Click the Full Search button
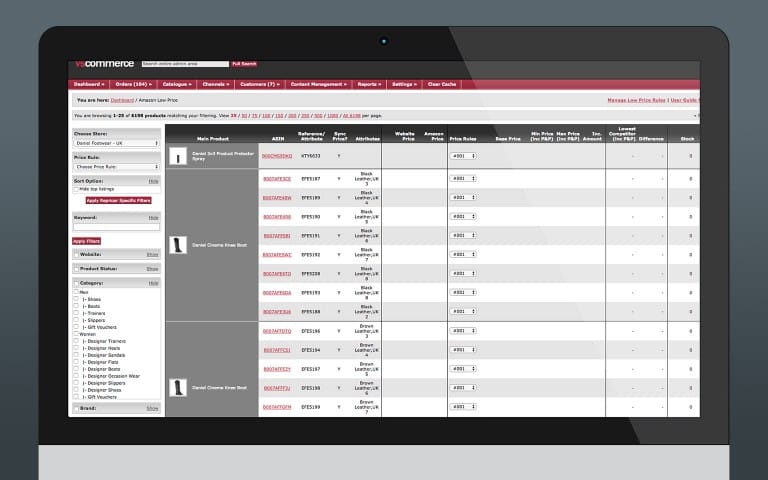 (x=244, y=63)
